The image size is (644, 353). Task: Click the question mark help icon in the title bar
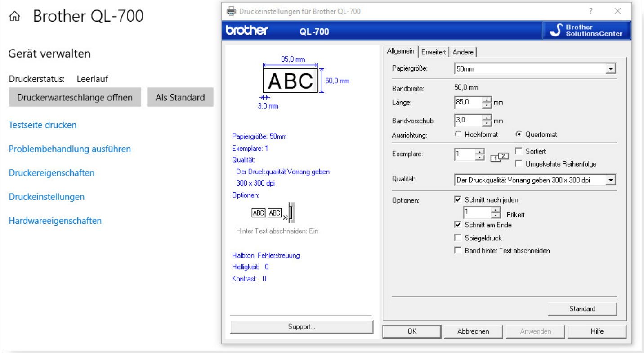coord(590,11)
